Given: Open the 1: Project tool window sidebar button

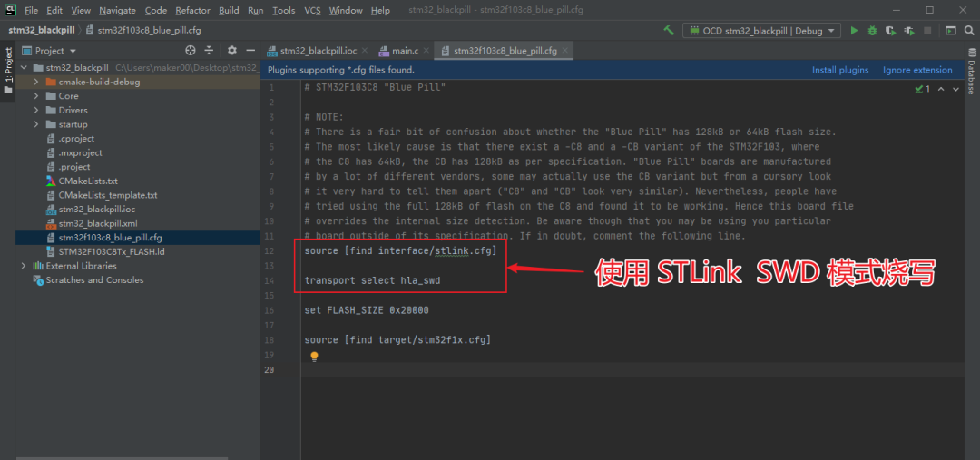Looking at the screenshot, I should (x=8, y=70).
